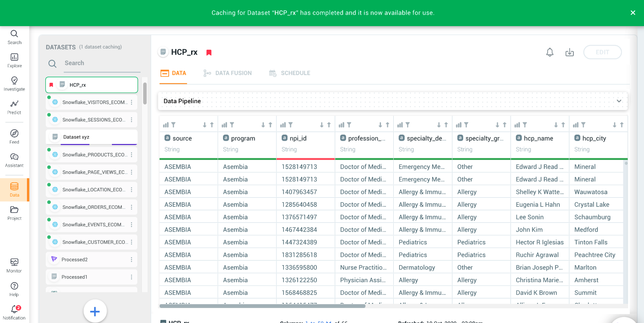This screenshot has width=644, height=323.
Task: Open options menu for Snowflake_ORDERS_ECOM
Action: [x=131, y=208]
